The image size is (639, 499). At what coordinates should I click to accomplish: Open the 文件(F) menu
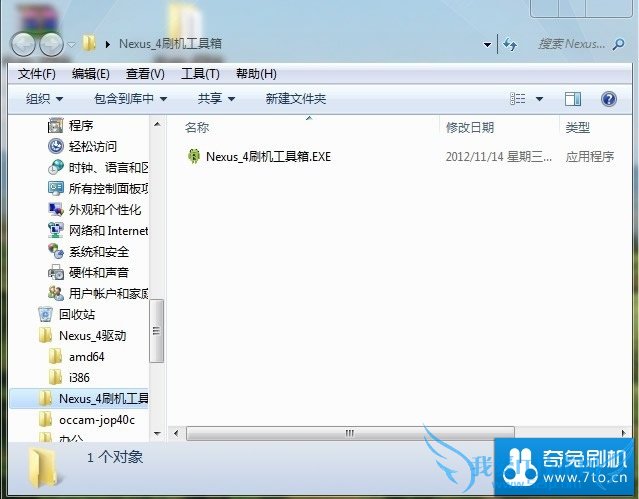pos(37,74)
